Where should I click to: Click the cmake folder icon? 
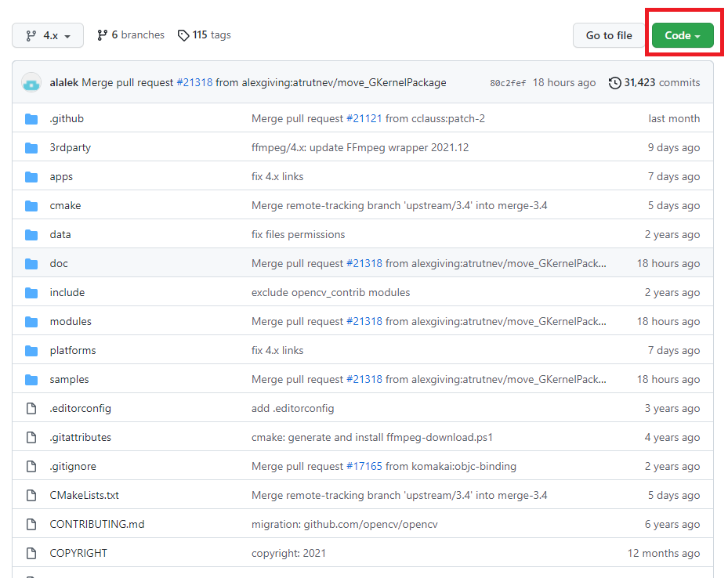pos(31,206)
